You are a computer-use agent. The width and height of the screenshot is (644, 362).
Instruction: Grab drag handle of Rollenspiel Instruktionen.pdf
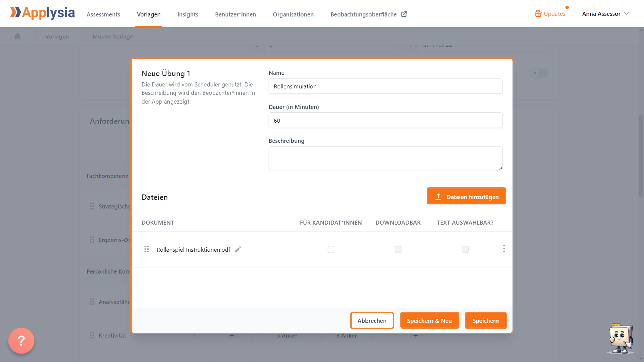147,249
